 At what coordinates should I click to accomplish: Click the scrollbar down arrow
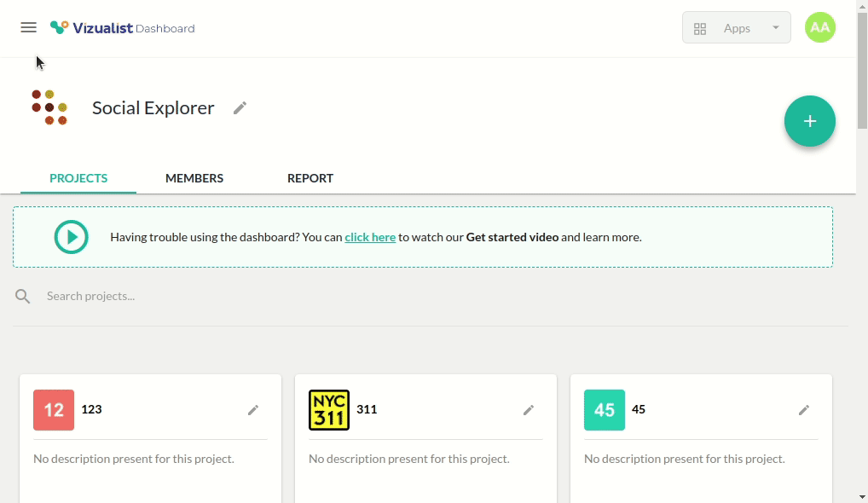(x=861, y=496)
